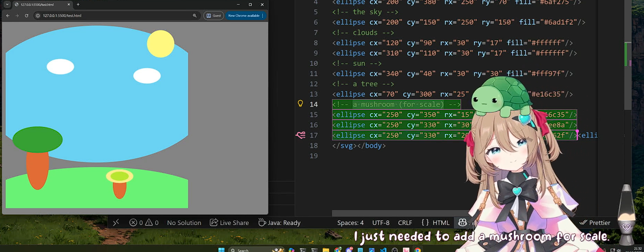Click the taskbar clock showing 21:32
644x252 pixels.
(638, 250)
